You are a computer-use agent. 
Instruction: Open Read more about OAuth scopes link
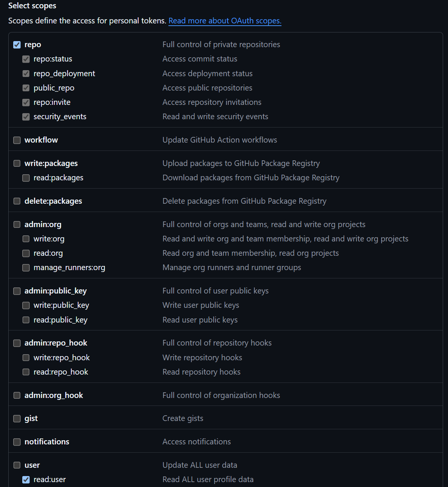tap(225, 21)
